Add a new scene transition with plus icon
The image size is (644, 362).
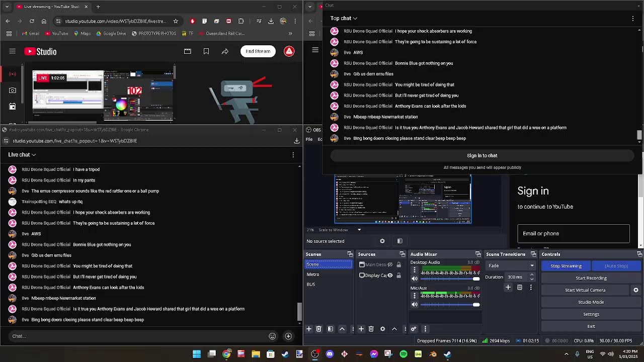coord(508,288)
